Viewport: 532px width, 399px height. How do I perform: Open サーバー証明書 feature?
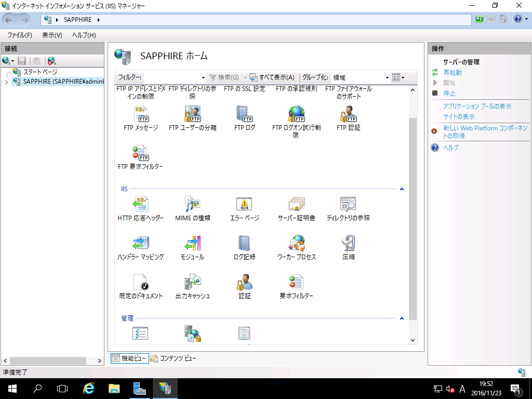tap(296, 209)
